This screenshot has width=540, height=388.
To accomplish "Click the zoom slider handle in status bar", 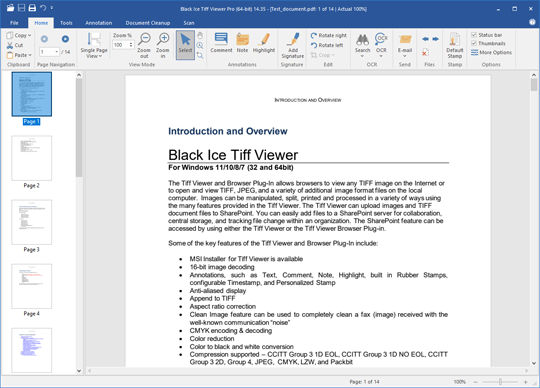I will pos(500,382).
